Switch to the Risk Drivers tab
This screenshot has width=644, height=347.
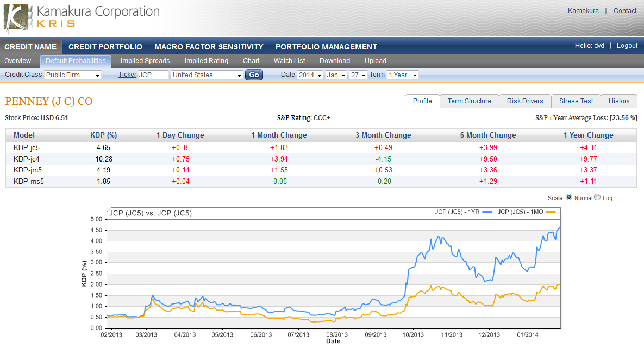[x=525, y=101]
